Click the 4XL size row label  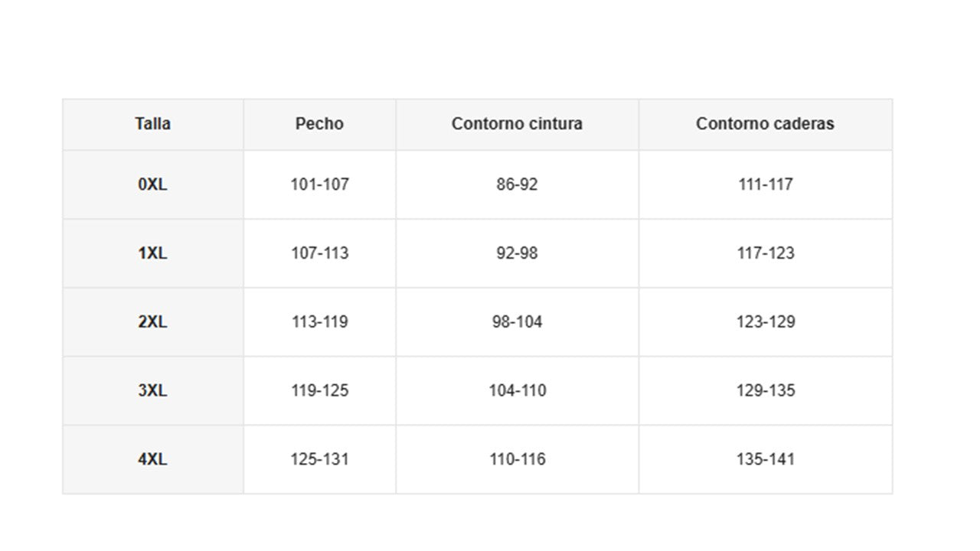(152, 459)
